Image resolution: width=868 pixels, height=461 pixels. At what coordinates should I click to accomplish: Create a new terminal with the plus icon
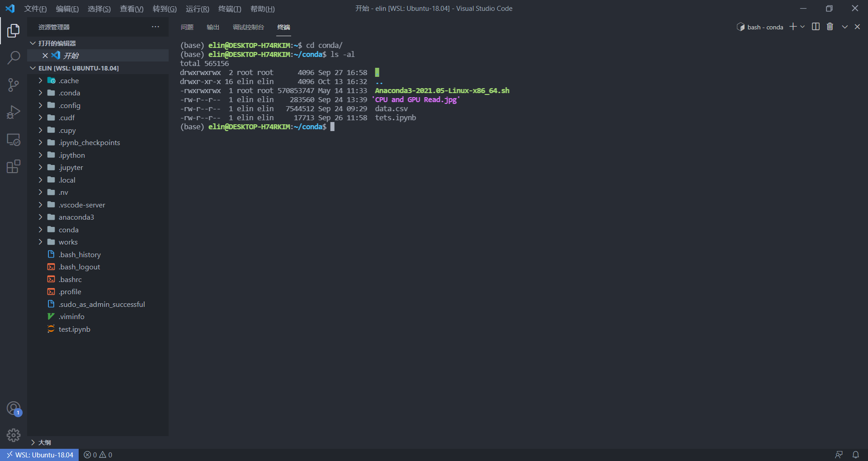tap(792, 27)
